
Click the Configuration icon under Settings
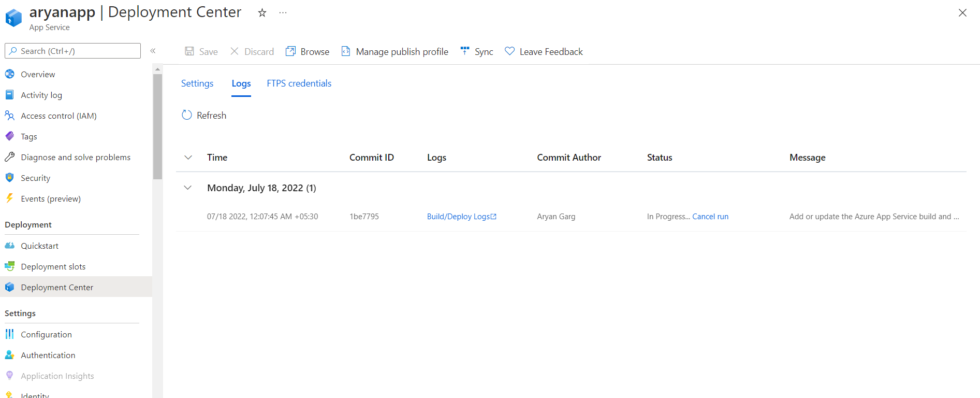click(x=10, y=334)
